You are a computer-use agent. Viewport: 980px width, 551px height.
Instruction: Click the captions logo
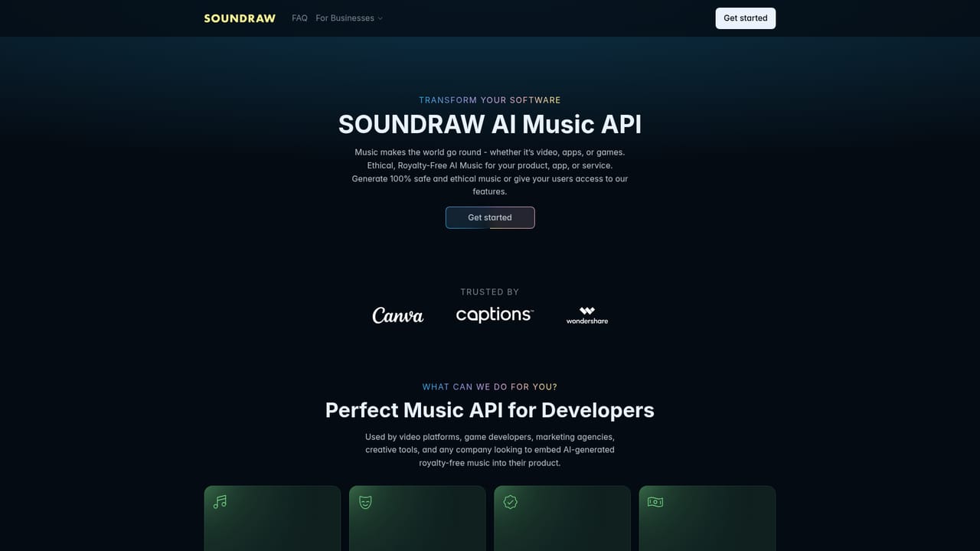(495, 315)
